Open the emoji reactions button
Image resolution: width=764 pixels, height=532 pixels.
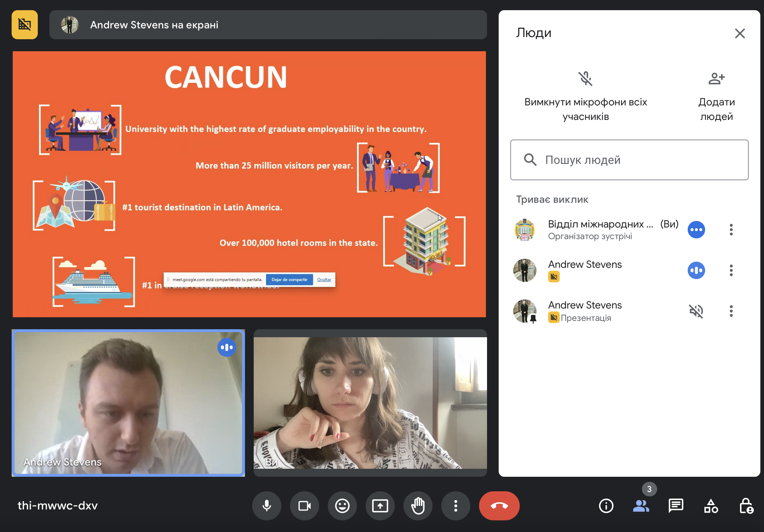[x=342, y=505]
